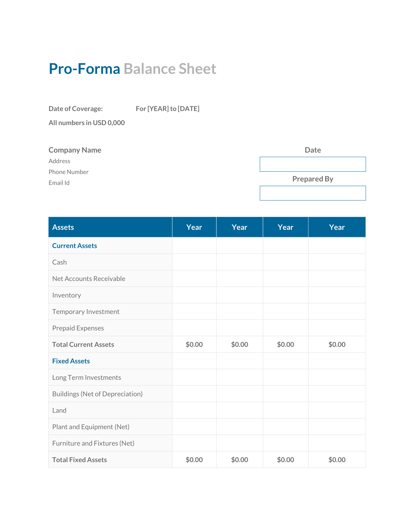Click the Prepared By input box
The image size is (411, 532).
[313, 193]
